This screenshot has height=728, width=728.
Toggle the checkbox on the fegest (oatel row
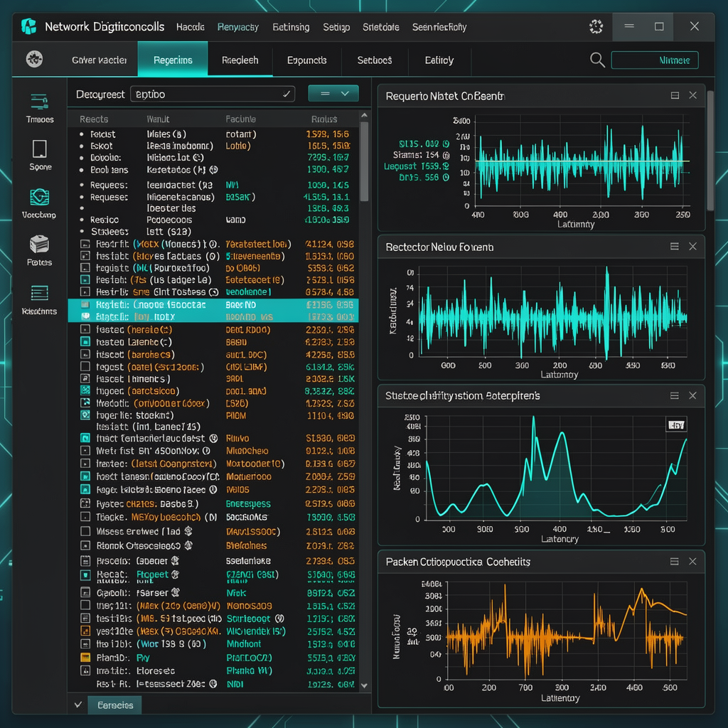point(85,367)
